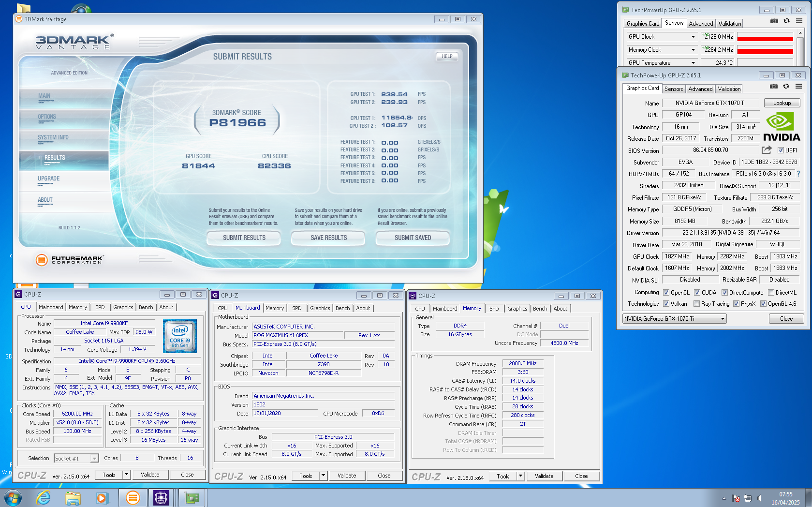Toggle the Ray Tracing checkbox
Viewport: 812px width, 507px height.
(696, 304)
